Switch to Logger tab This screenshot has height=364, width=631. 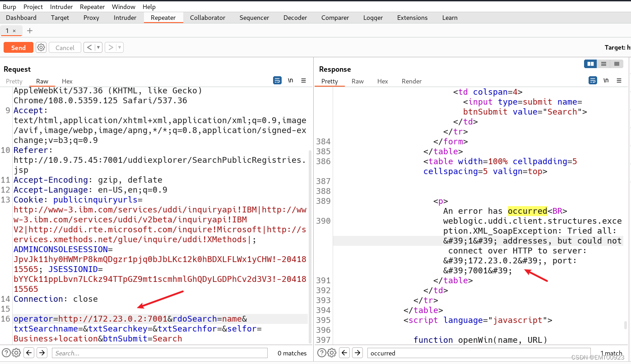coord(373,18)
